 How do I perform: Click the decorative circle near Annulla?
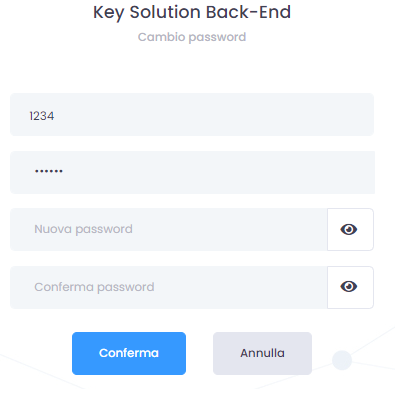coord(342,360)
